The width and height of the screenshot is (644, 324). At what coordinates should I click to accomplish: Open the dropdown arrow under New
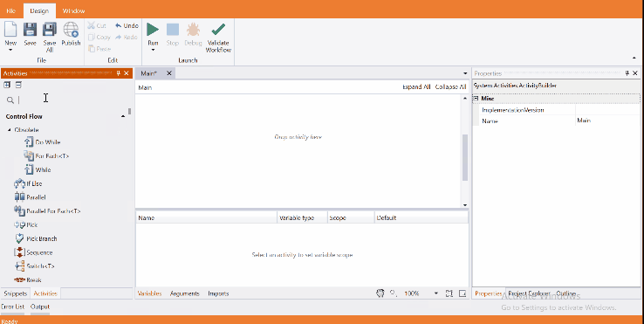pyautogui.click(x=10, y=50)
